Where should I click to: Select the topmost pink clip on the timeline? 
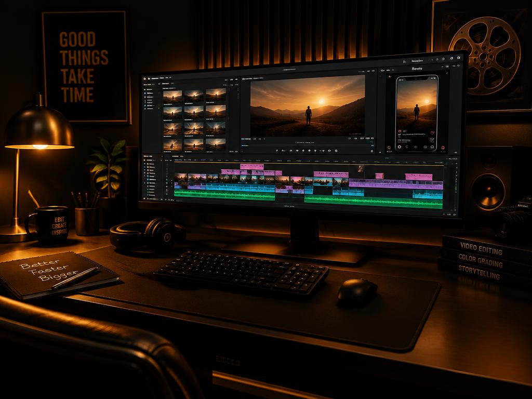[x=252, y=166]
